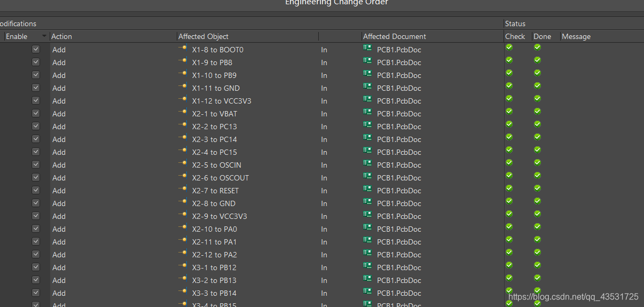
Task: Click the Done status icon for X3-1 to PB12
Action: pos(537,265)
